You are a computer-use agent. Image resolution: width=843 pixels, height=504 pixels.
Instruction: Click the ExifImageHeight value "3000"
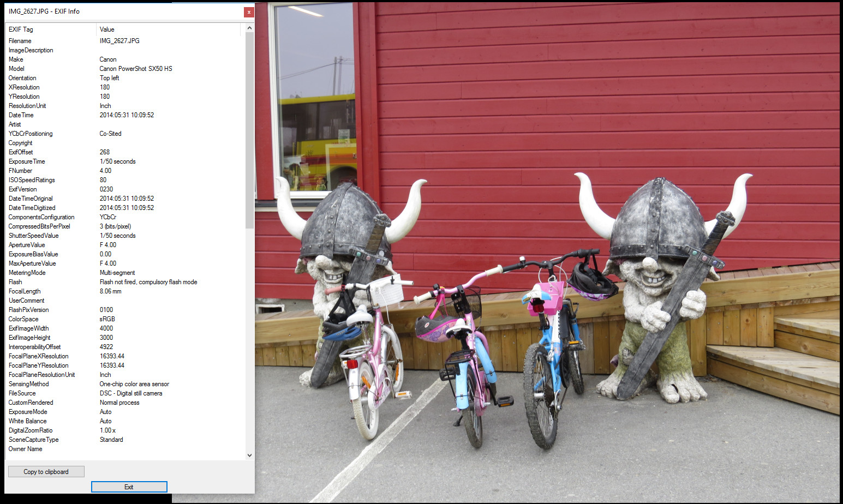click(106, 338)
